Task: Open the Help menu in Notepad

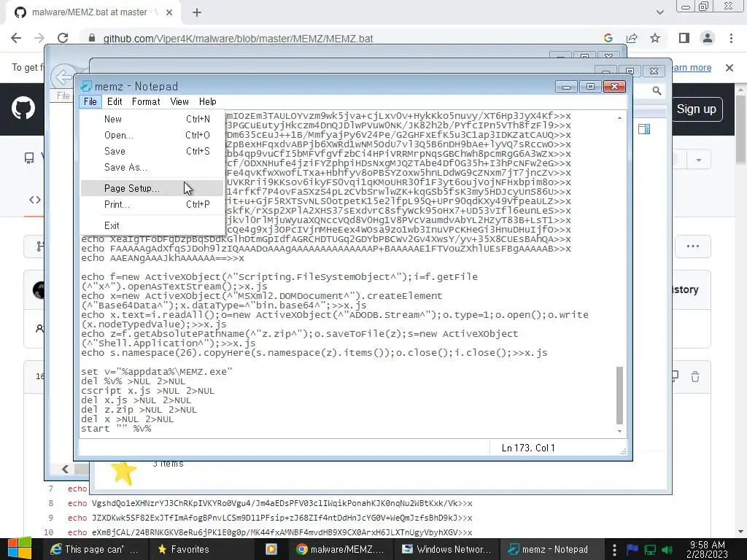Action: click(x=207, y=101)
